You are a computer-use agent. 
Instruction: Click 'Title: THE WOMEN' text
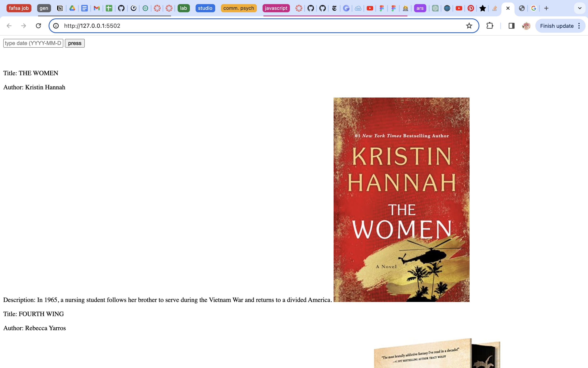[x=31, y=73]
